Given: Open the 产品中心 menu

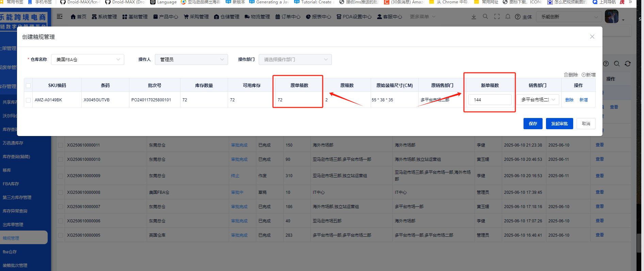Looking at the screenshot, I should coord(165,17).
